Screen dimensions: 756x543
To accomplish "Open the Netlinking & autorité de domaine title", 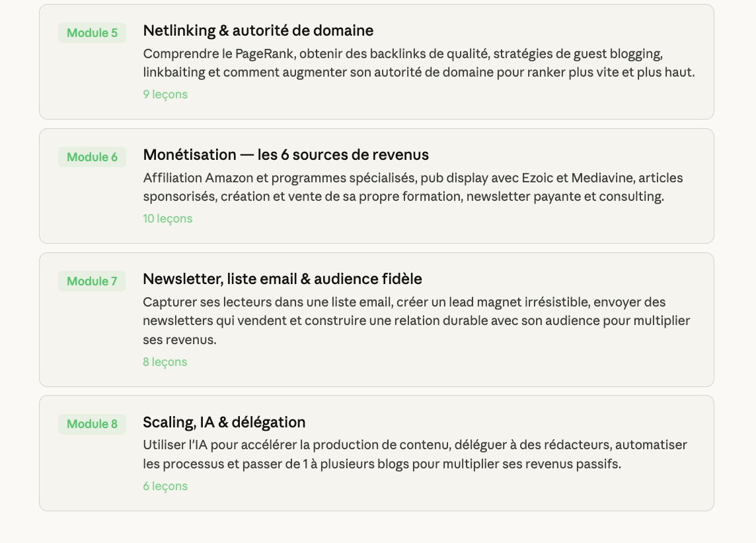I will [258, 30].
